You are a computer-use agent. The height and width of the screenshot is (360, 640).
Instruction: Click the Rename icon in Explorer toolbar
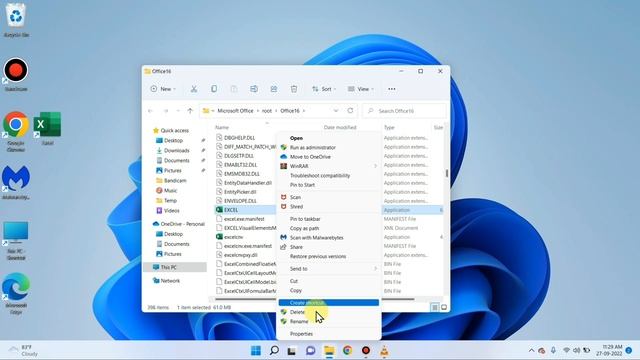tap(254, 89)
